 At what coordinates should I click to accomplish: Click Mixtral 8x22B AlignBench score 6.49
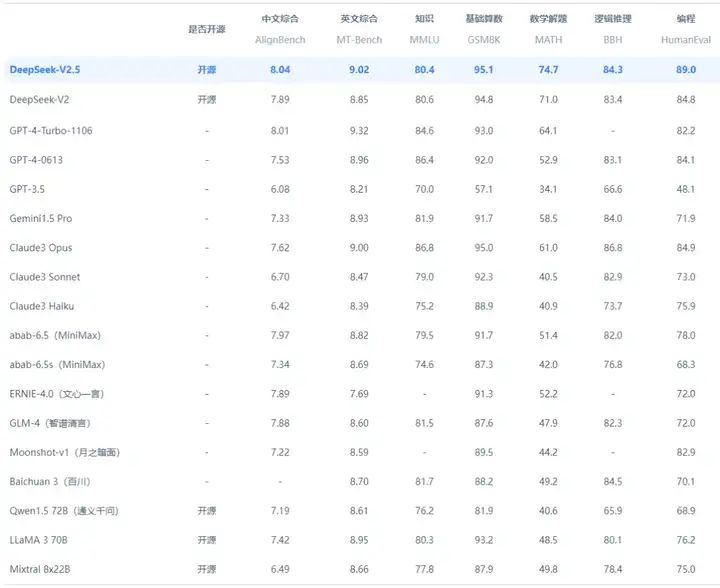280,570
